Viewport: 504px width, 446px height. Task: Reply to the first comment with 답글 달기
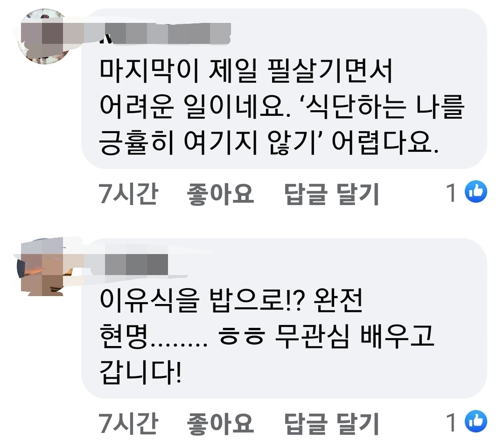click(332, 194)
